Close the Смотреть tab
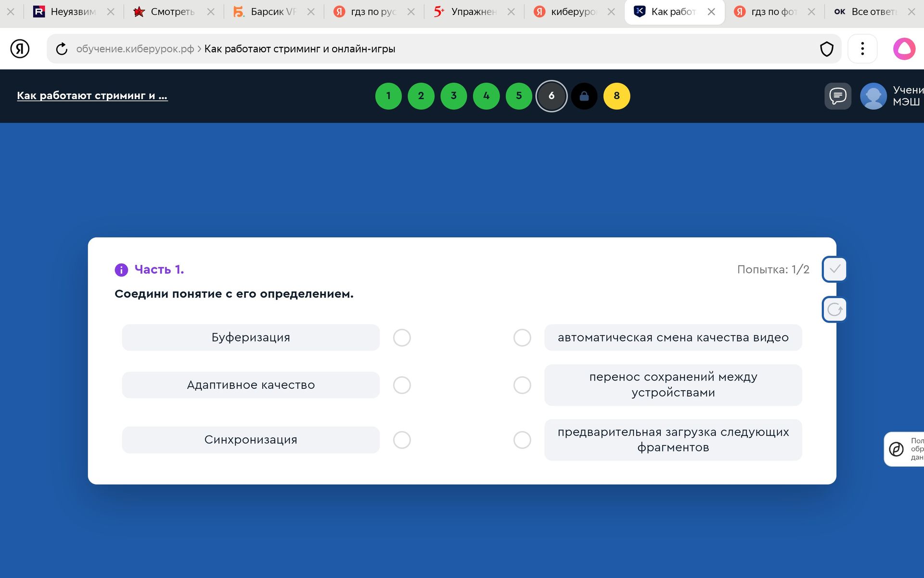Image resolution: width=924 pixels, height=578 pixels. (x=211, y=12)
